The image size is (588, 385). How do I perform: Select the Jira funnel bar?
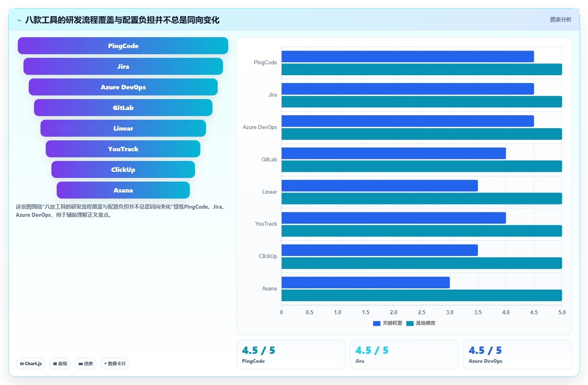(123, 66)
